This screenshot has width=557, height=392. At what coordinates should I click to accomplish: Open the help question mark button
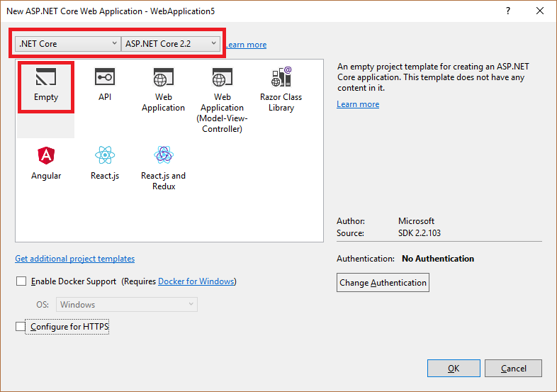(x=508, y=11)
